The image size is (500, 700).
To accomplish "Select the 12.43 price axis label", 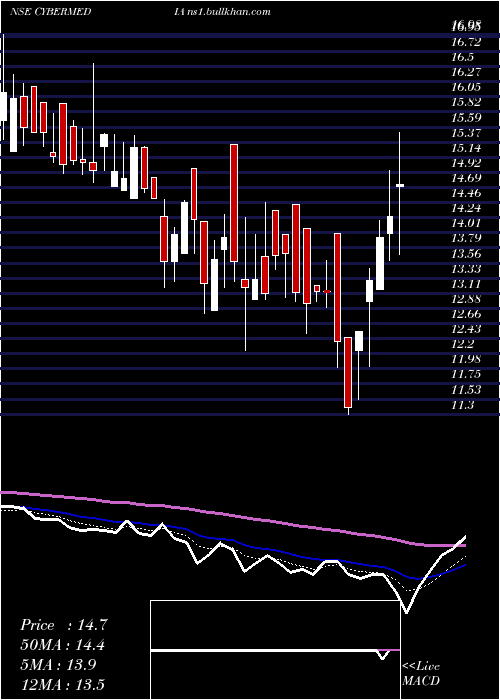I will (x=466, y=329).
